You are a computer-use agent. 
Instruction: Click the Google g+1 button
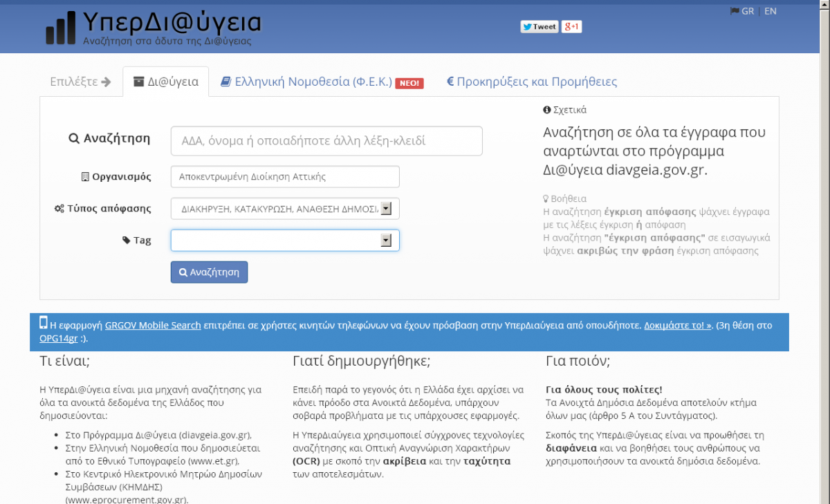571,26
